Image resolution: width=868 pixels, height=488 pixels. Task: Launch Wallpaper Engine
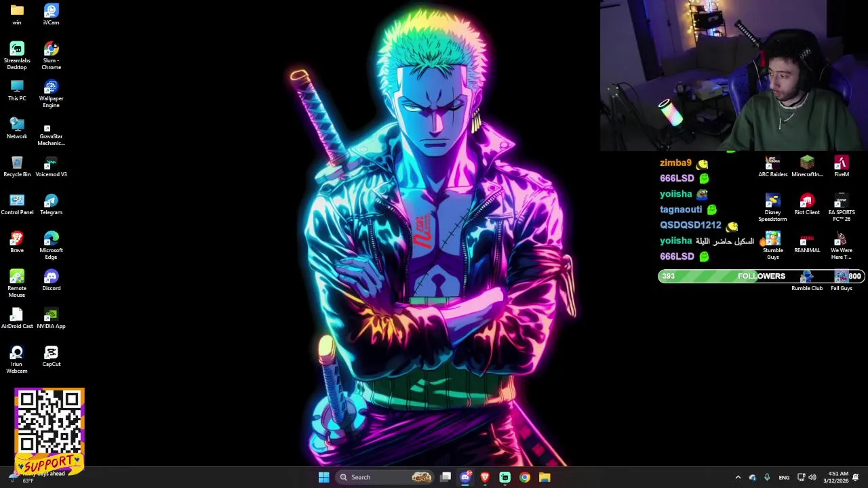(51, 94)
